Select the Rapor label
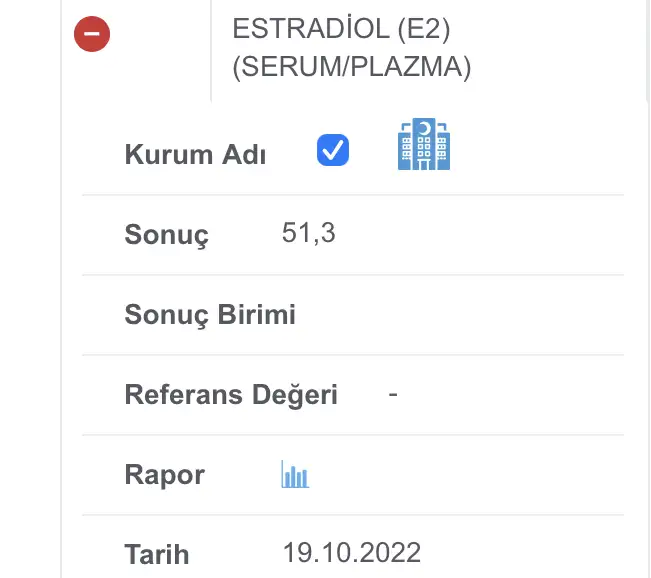Screen dimensions: 651x578 pyautogui.click(x=164, y=475)
